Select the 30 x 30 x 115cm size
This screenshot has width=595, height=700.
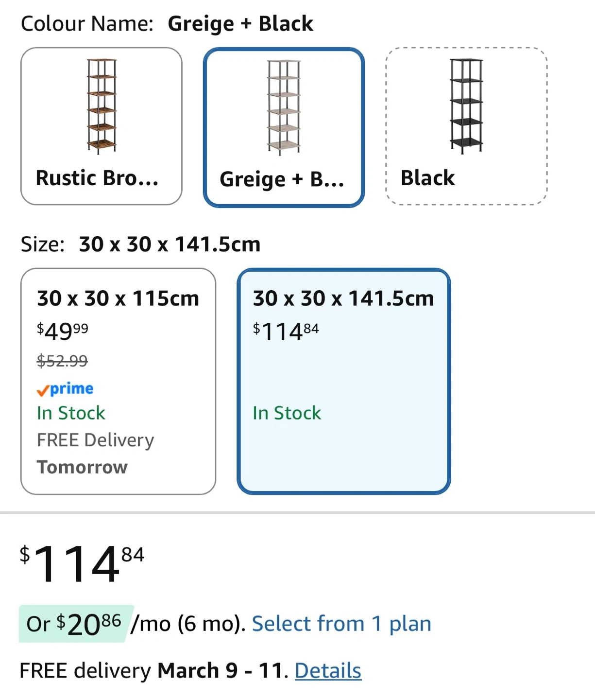[x=118, y=298]
